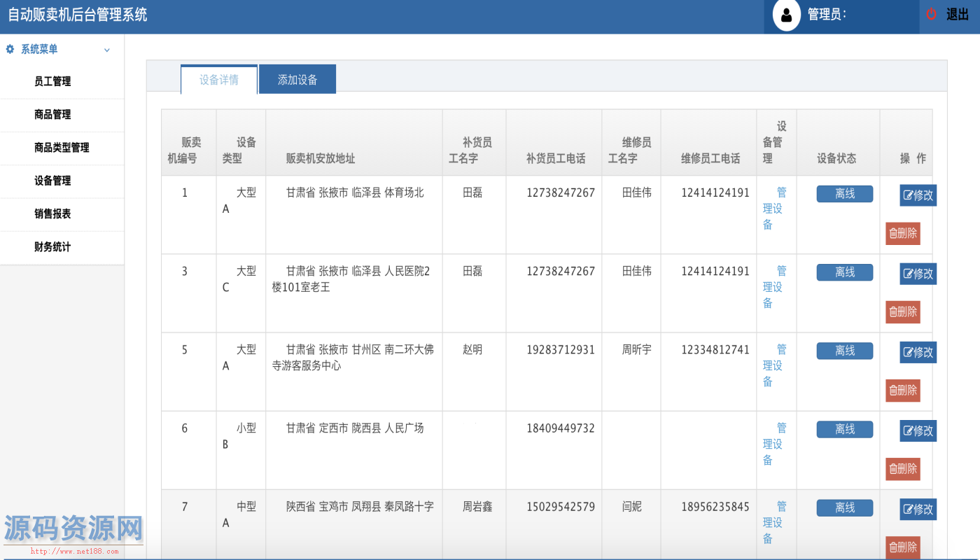Open 员工管理 in sidebar menu
Screen dimensions: 980x560
coord(52,81)
